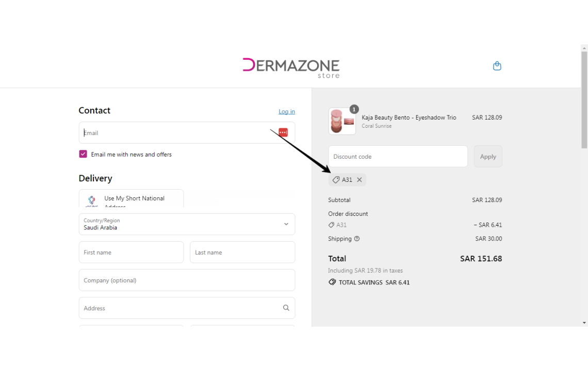The height and width of the screenshot is (371, 588).
Task: Click the page vertical scrollbar thumb
Action: (584, 99)
